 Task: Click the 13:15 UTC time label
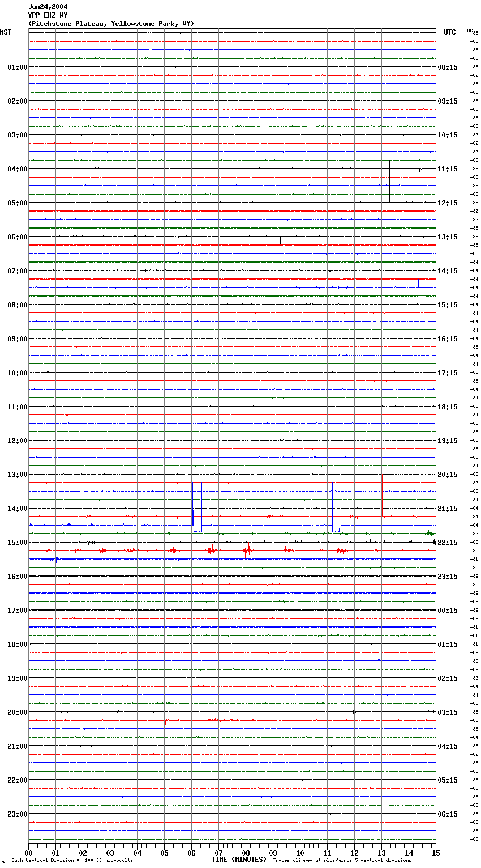pyautogui.click(x=448, y=237)
